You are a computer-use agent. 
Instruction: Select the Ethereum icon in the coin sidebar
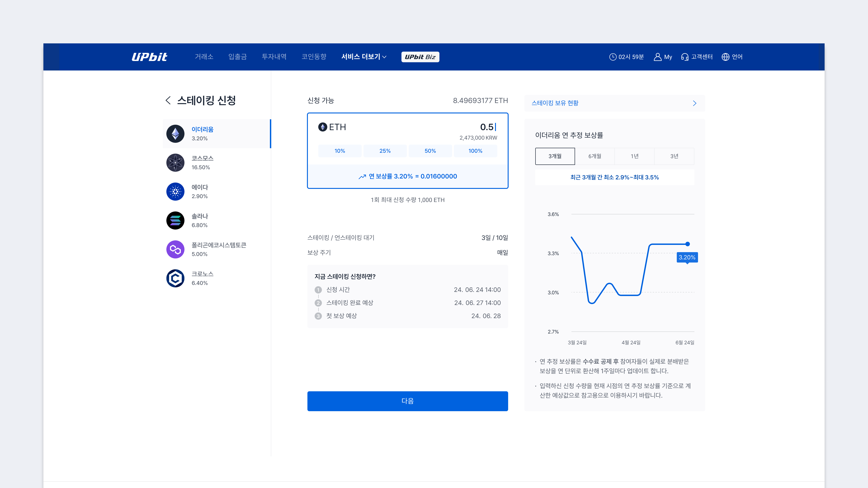tap(175, 133)
